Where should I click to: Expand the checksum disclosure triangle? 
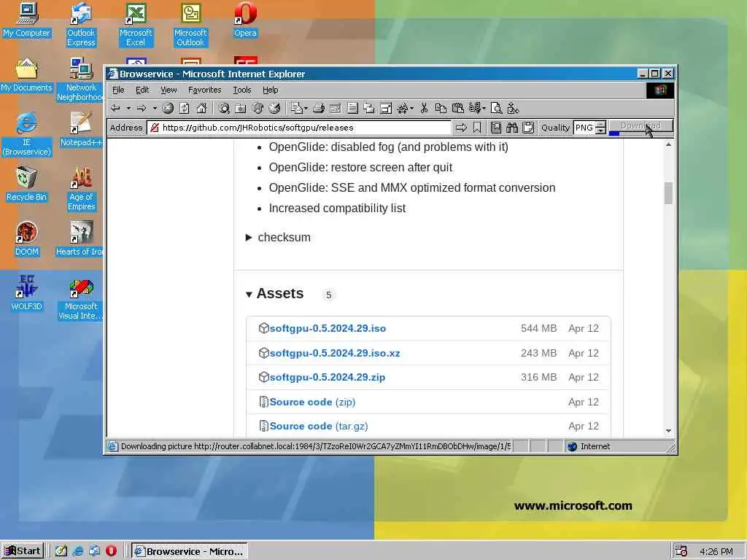(x=248, y=238)
